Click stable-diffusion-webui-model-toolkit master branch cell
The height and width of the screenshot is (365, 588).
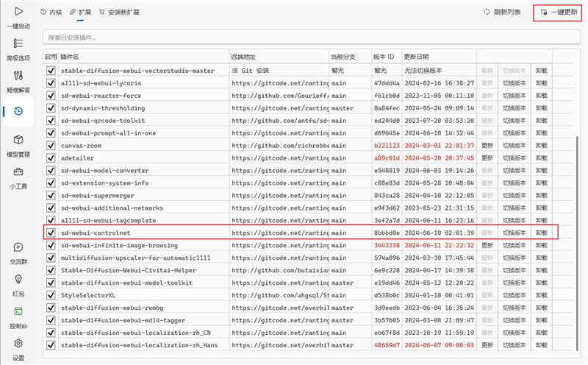click(x=343, y=283)
